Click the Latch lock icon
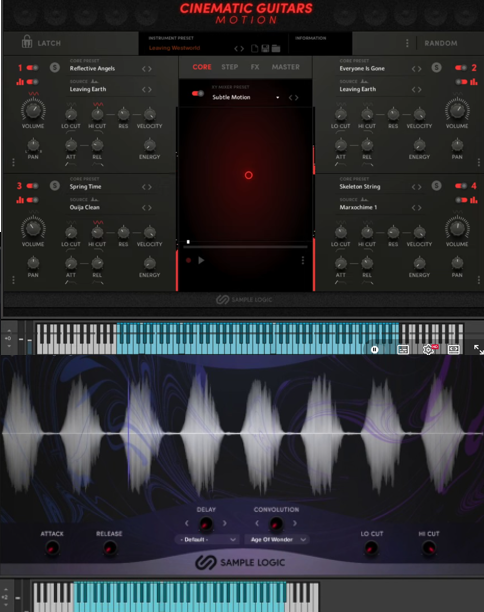This screenshot has width=484, height=612. click(27, 41)
